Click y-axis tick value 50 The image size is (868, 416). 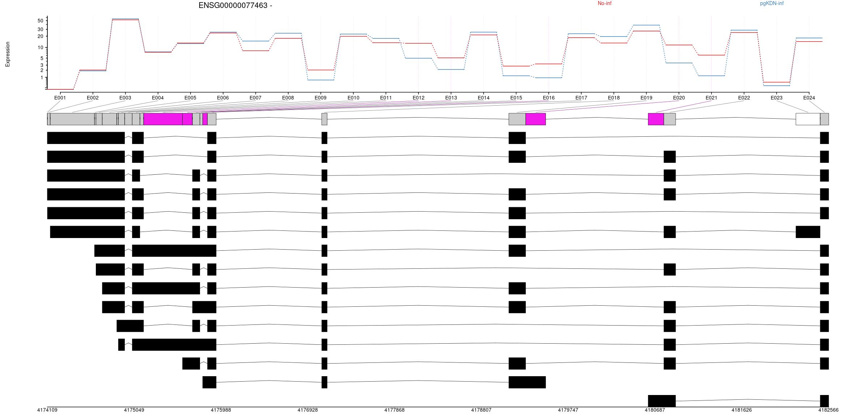[x=40, y=21]
